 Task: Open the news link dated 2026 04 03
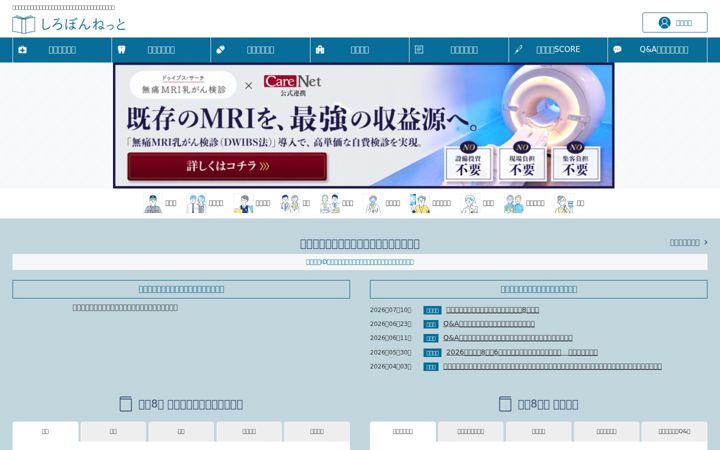coord(552,366)
